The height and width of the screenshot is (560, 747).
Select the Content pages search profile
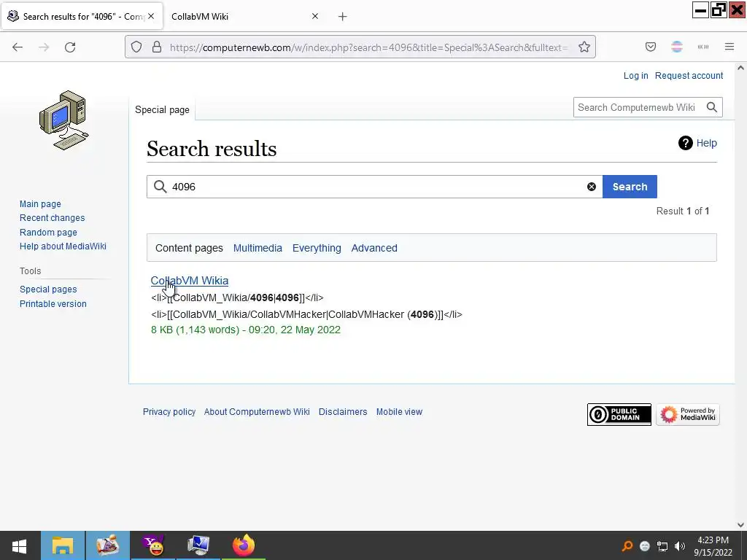[x=189, y=248]
